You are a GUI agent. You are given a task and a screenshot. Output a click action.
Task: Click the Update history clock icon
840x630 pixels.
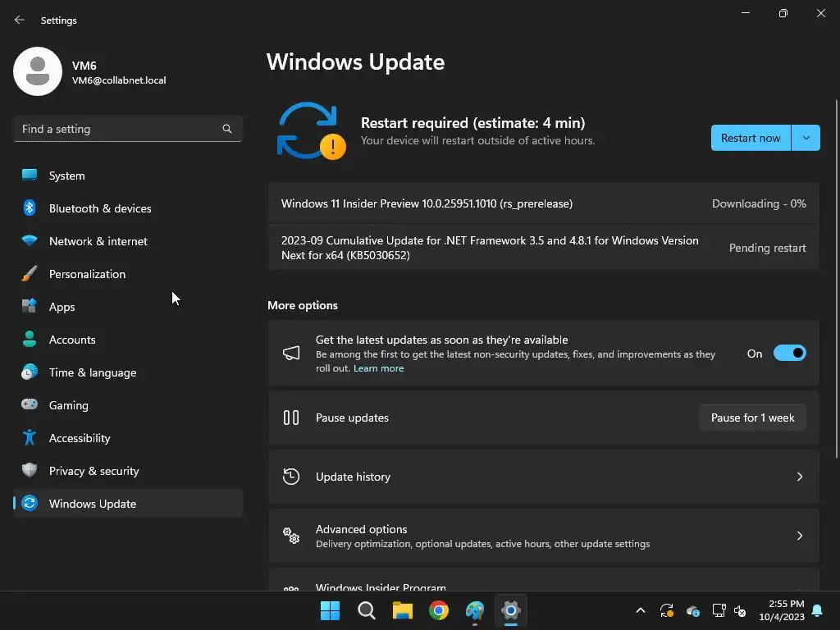(291, 477)
